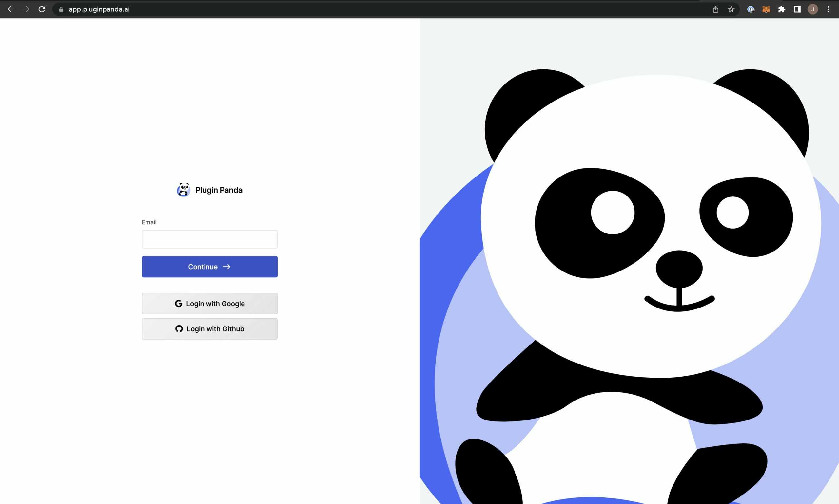Click Login with Google
This screenshot has height=504, width=839.
tap(210, 304)
